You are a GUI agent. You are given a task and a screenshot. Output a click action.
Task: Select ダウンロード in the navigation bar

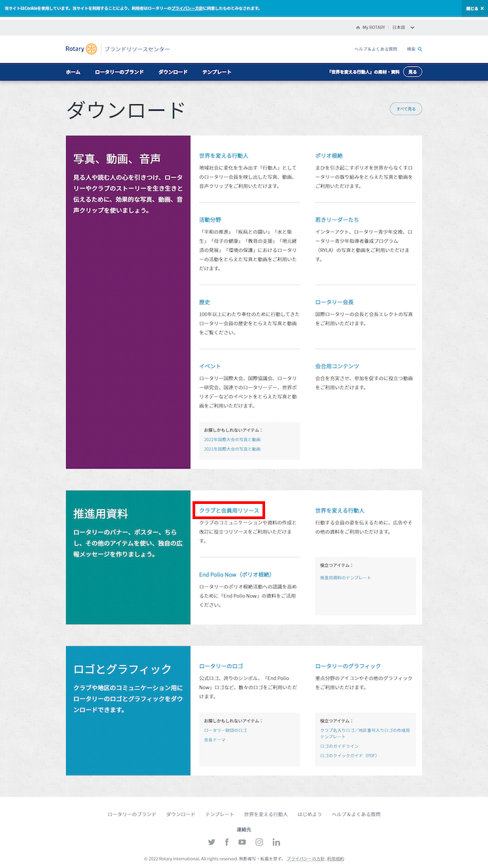pos(173,72)
